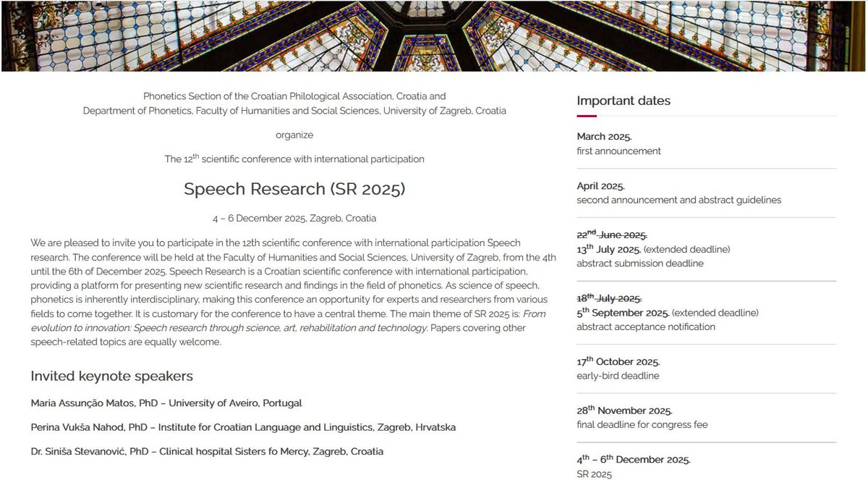Click the "March 2025." date entry

tap(605, 136)
